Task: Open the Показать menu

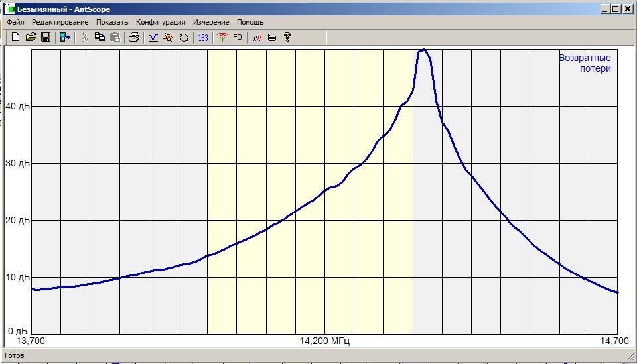Action: (112, 22)
